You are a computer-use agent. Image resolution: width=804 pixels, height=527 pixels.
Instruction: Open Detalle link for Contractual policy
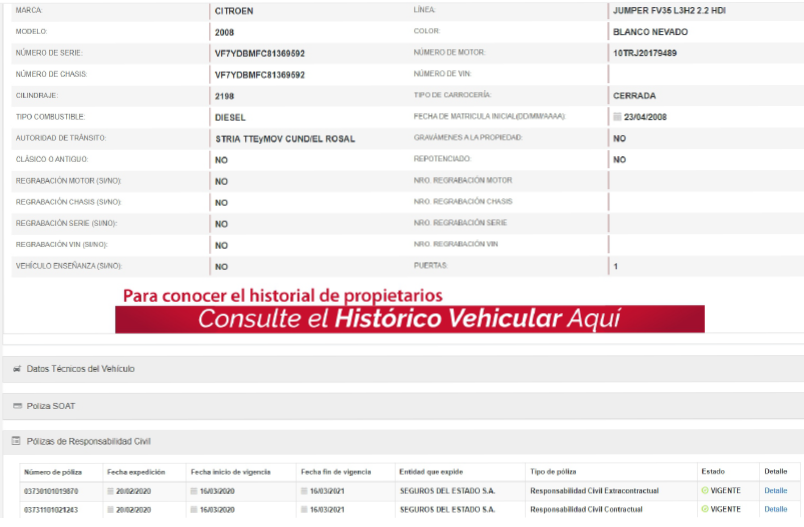tap(775, 510)
